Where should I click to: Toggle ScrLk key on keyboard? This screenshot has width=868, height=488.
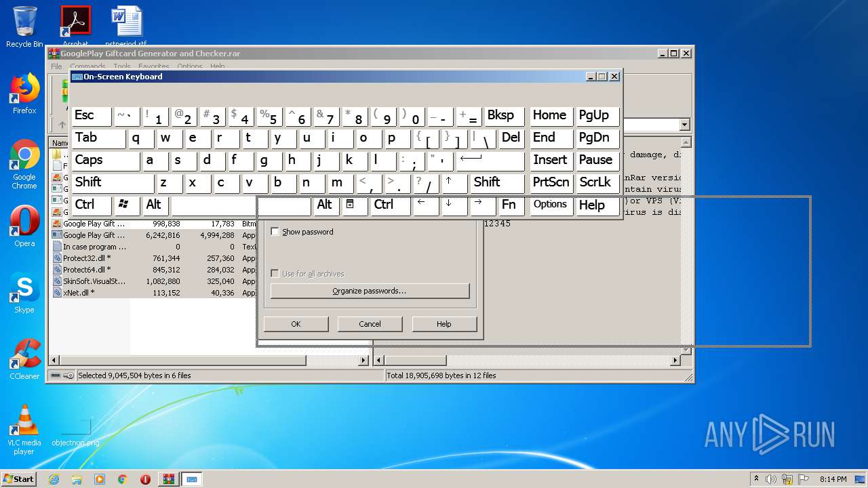tap(597, 182)
